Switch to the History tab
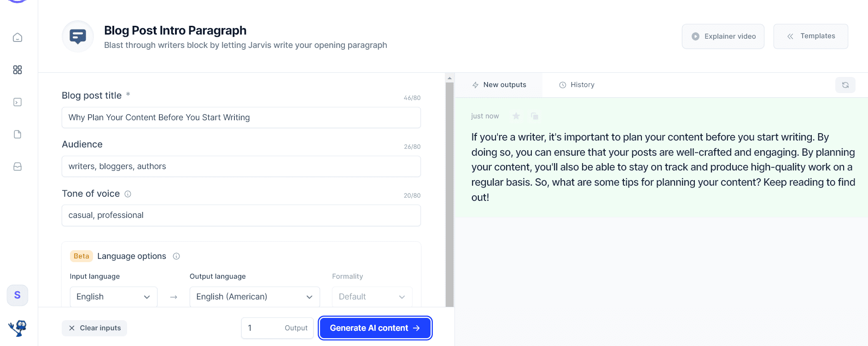The height and width of the screenshot is (346, 868). pyautogui.click(x=577, y=85)
